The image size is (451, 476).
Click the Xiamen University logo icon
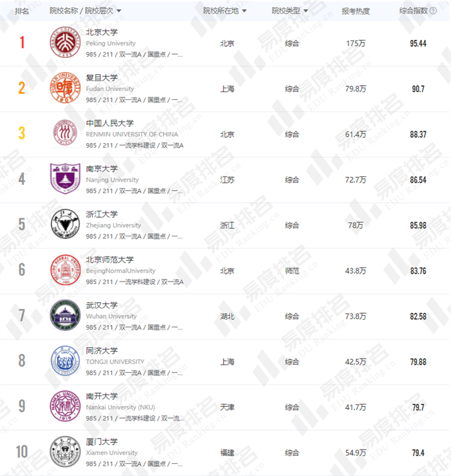pyautogui.click(x=65, y=453)
